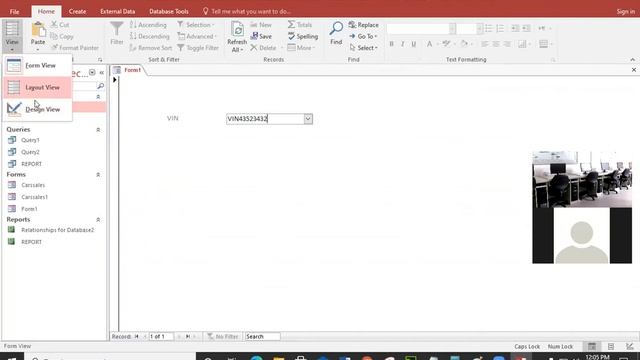Open the Select dropdown
This screenshot has height=360, width=640.
pos(363,48)
